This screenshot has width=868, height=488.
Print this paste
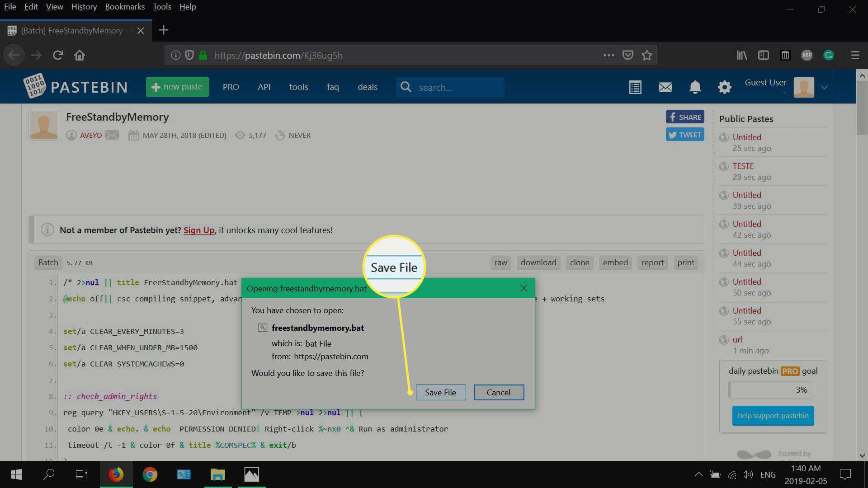(x=686, y=263)
